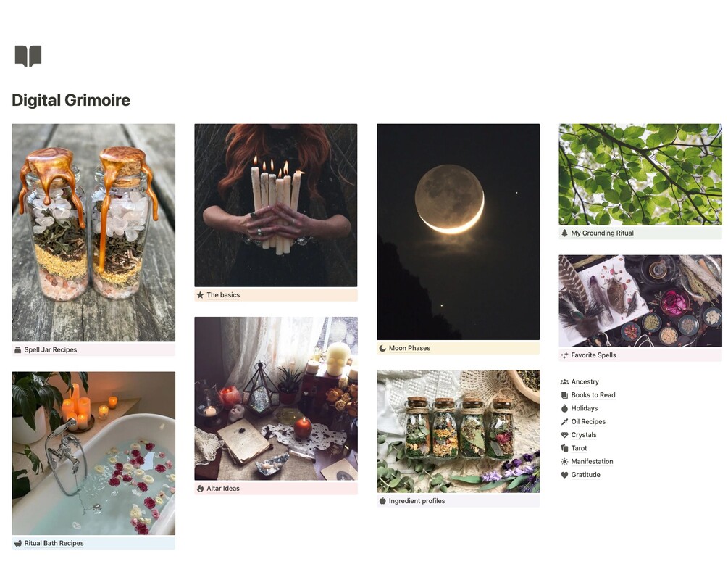728x580 pixels.
Task: Open Favorite Spells page link
Action: pyautogui.click(x=593, y=355)
